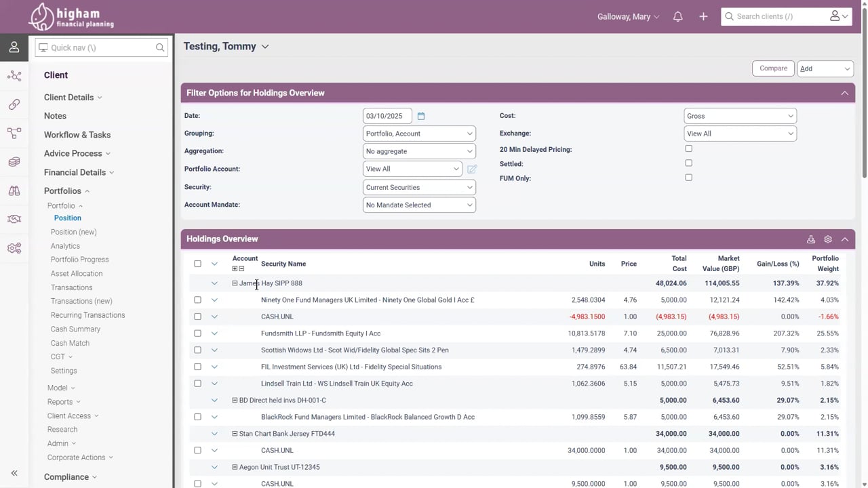Collapse the Filter Options panel
Viewport: 868px width, 488px height.
point(844,93)
